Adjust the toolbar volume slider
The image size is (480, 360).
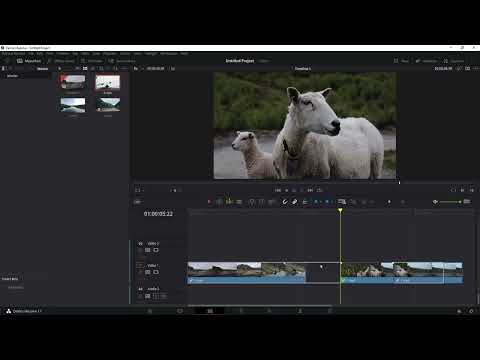click(x=450, y=202)
